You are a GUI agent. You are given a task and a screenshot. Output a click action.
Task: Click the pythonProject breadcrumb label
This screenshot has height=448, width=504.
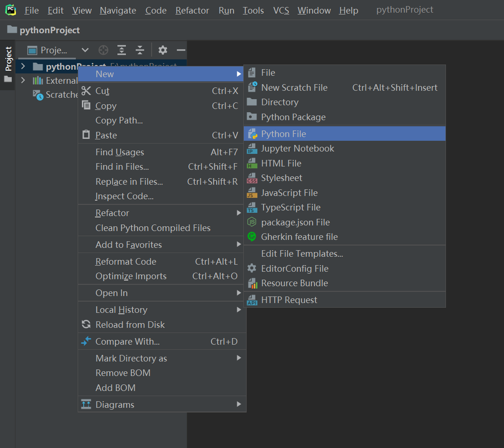50,30
